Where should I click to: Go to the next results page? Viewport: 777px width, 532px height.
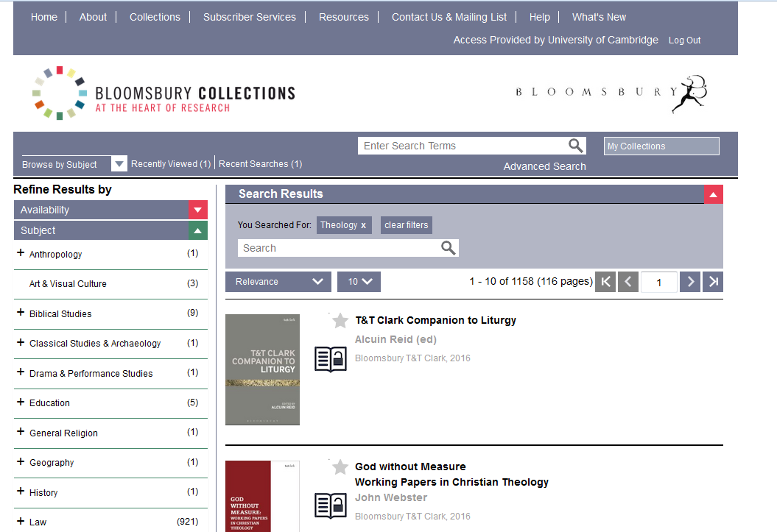click(690, 282)
